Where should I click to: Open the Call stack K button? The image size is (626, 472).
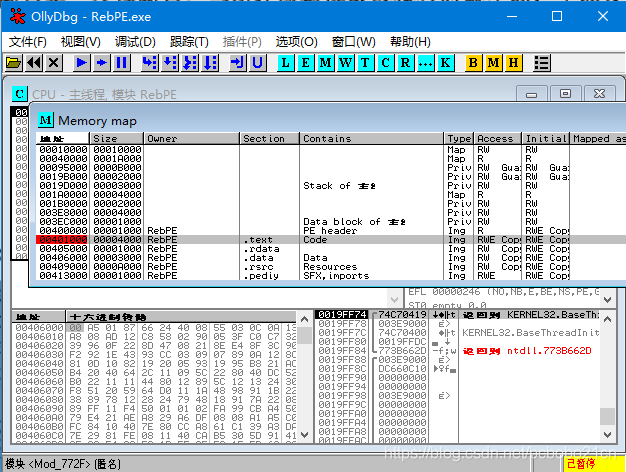[446, 63]
